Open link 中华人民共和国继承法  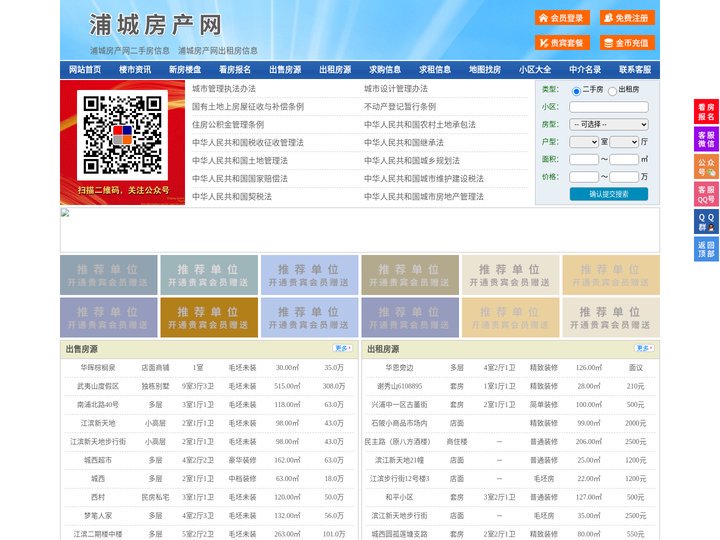(404, 142)
